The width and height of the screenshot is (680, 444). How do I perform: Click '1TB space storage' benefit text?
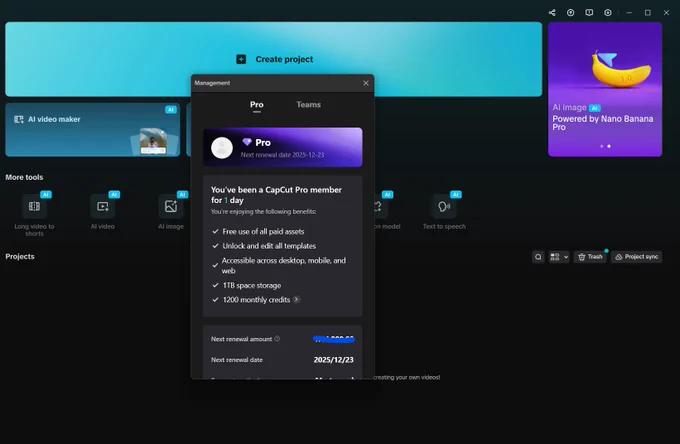click(252, 285)
